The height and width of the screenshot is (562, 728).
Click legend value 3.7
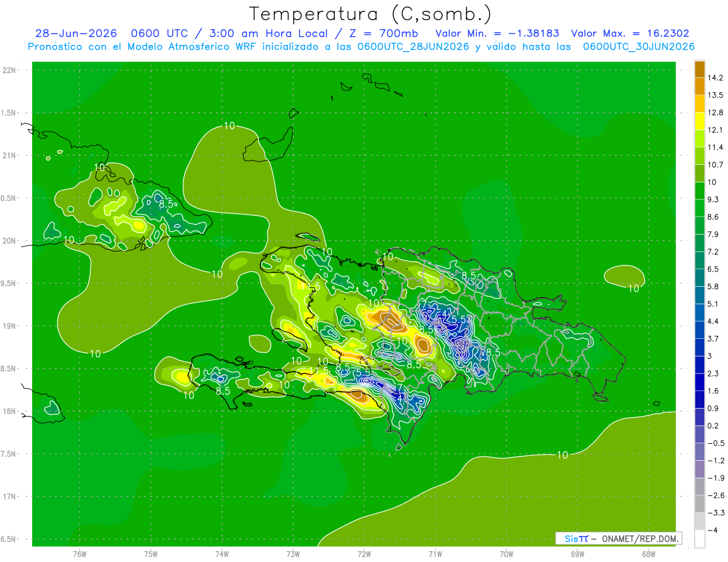(x=713, y=339)
